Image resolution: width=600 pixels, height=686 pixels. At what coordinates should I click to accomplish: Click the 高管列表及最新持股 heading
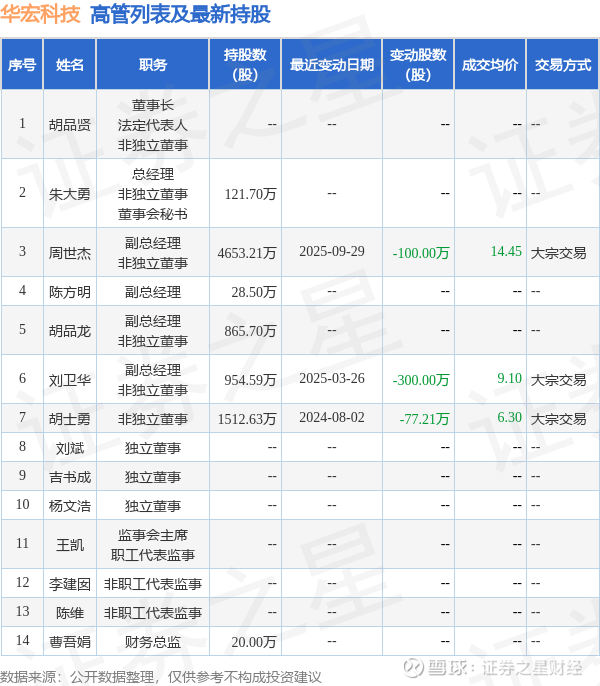tap(180, 14)
